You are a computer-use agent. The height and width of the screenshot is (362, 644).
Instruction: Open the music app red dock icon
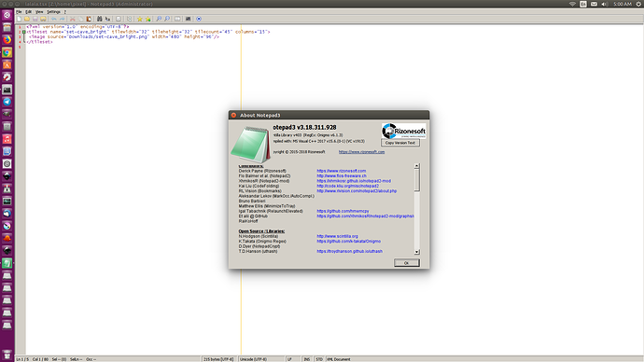(x=7, y=139)
